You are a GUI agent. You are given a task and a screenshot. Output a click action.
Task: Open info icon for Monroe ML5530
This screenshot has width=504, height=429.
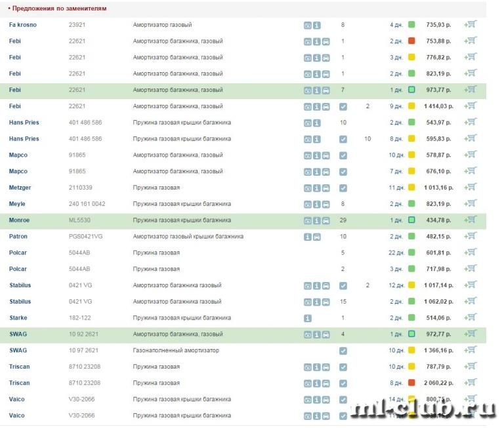click(x=317, y=220)
